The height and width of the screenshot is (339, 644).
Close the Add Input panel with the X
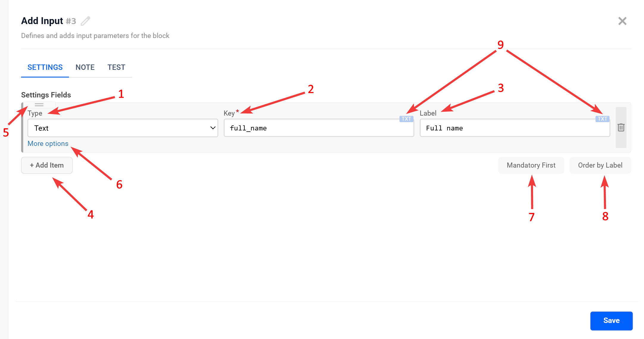(x=622, y=21)
